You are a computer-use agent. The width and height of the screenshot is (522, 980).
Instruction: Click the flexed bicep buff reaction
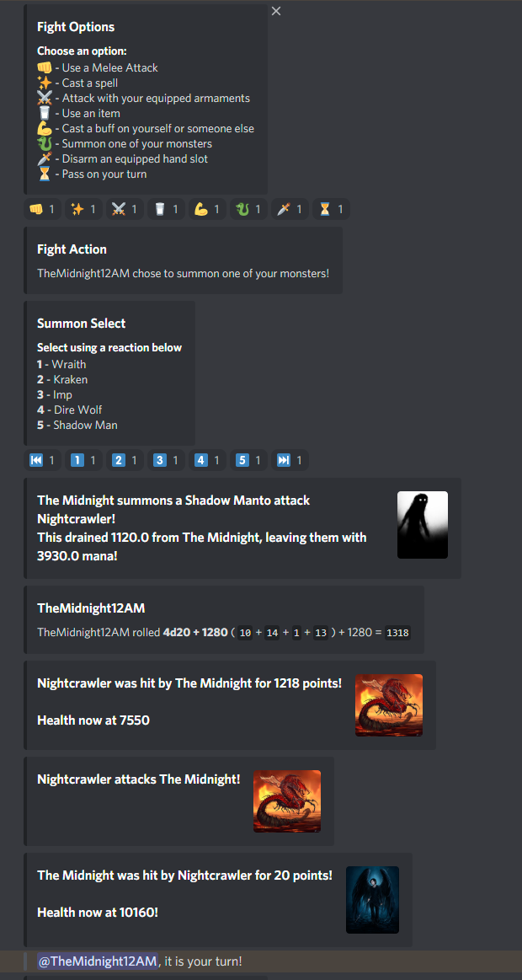207,209
